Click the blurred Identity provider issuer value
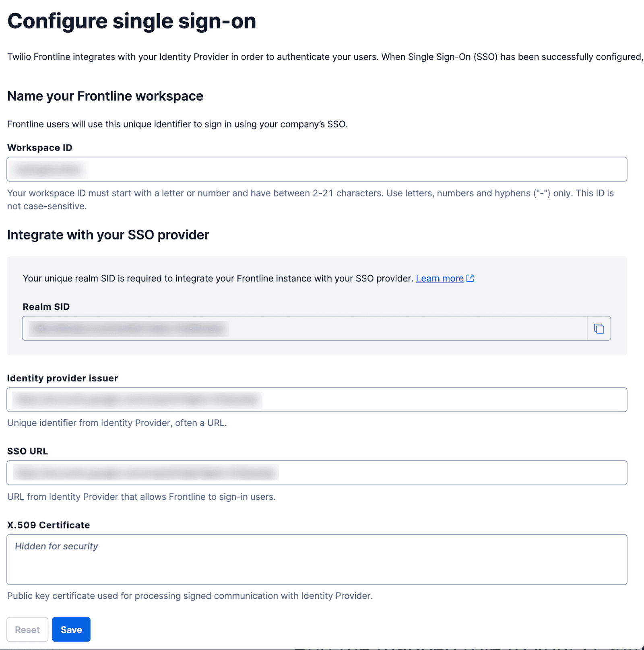 coord(137,400)
